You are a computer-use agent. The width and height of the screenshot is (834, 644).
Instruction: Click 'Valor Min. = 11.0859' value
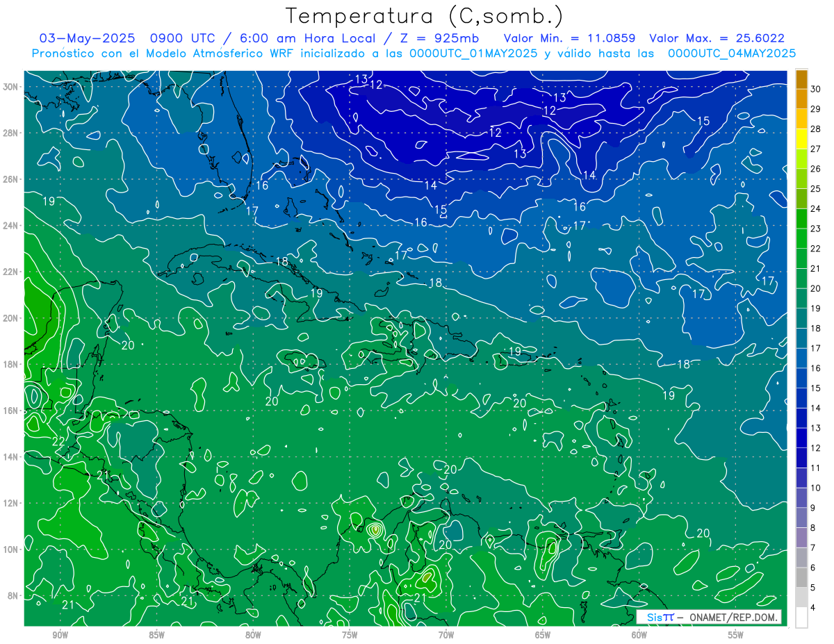pyautogui.click(x=570, y=38)
